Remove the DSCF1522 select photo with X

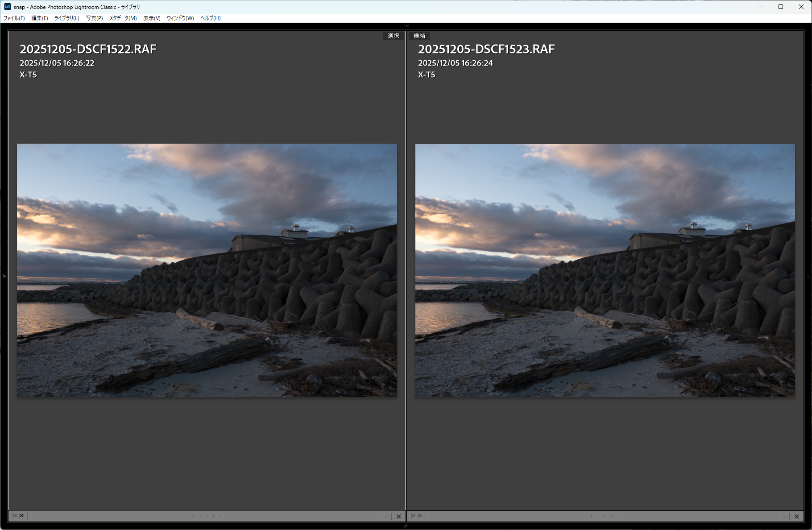click(x=398, y=517)
